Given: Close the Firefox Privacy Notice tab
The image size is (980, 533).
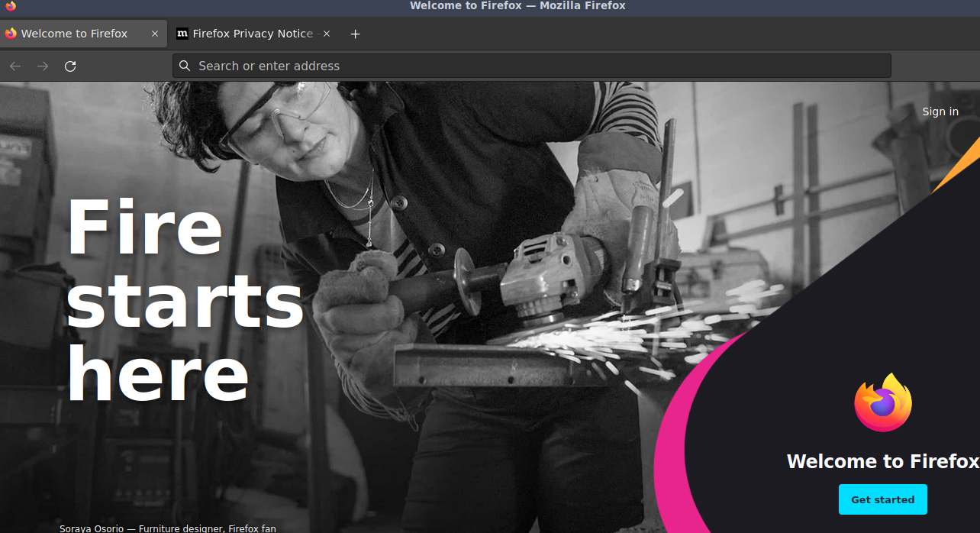Looking at the screenshot, I should (x=327, y=34).
